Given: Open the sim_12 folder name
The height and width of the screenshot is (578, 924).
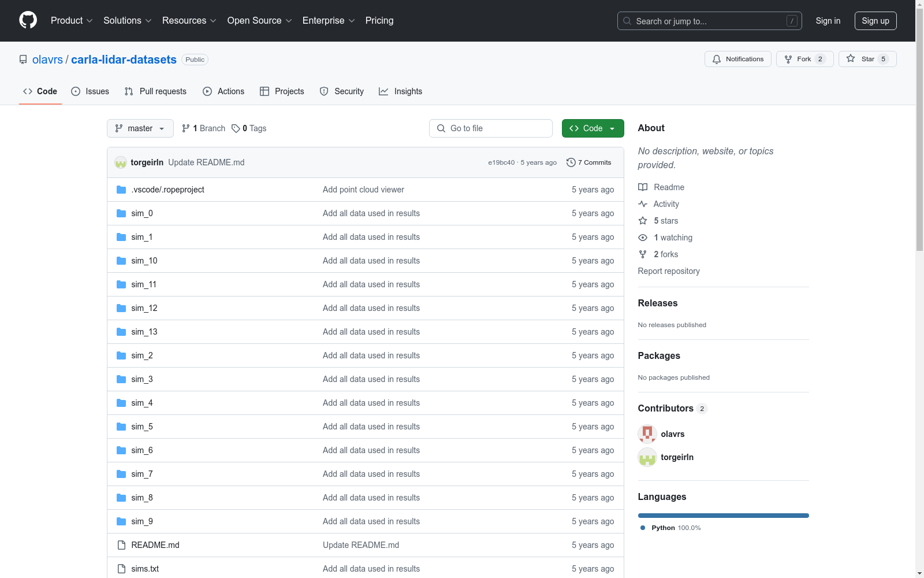Looking at the screenshot, I should [x=144, y=308].
